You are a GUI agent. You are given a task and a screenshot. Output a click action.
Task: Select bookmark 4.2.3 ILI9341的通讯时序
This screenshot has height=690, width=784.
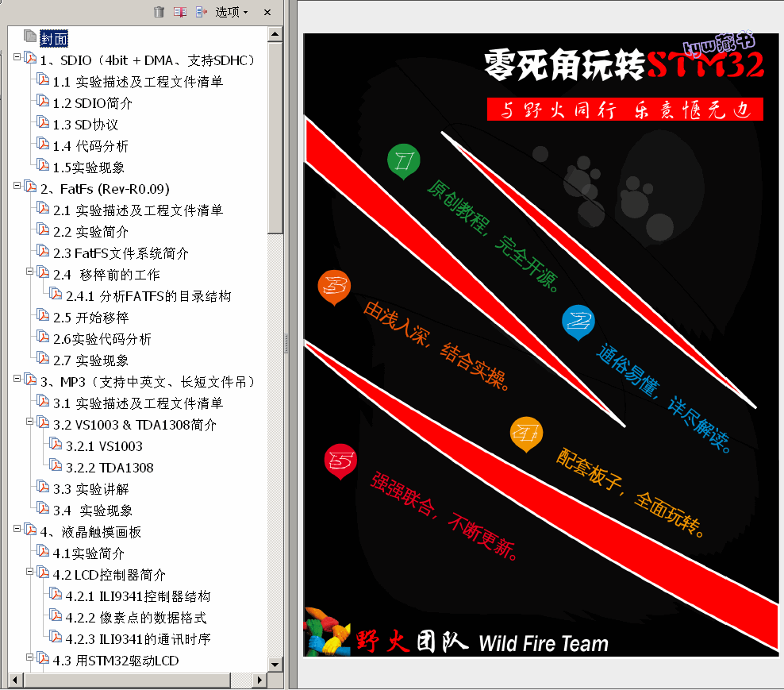pyautogui.click(x=138, y=639)
